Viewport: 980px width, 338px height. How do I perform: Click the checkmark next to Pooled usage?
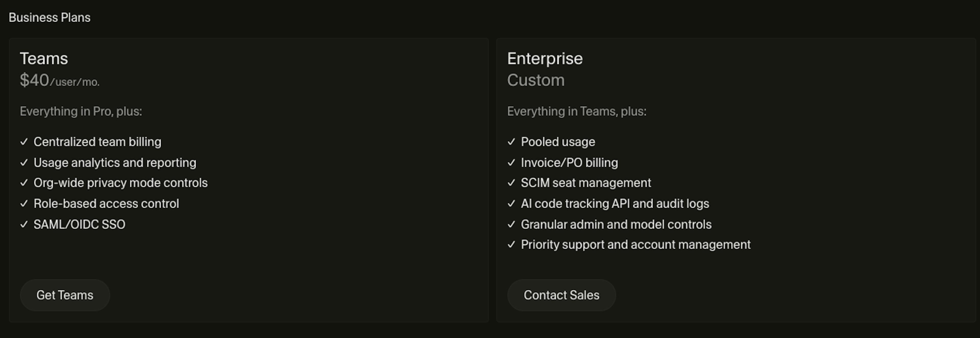tap(511, 142)
